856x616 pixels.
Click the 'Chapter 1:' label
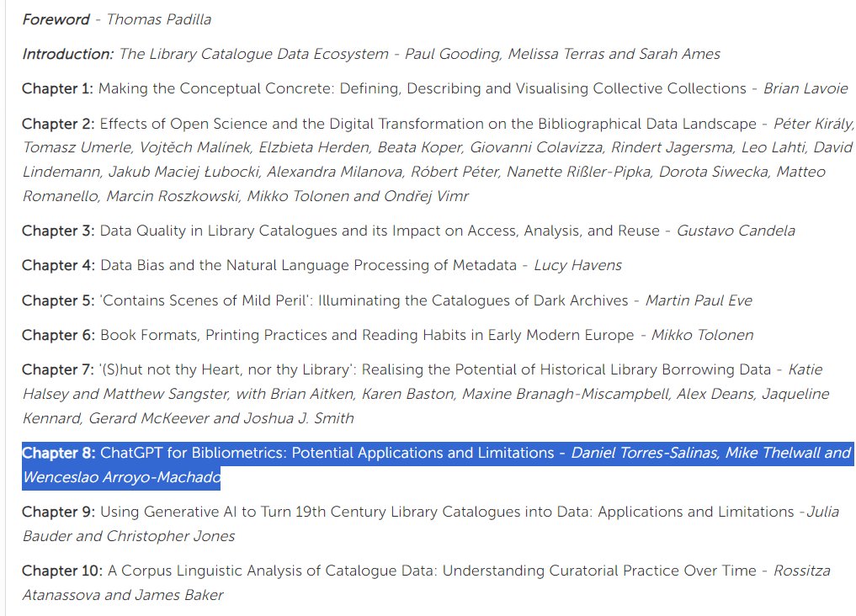click(58, 88)
